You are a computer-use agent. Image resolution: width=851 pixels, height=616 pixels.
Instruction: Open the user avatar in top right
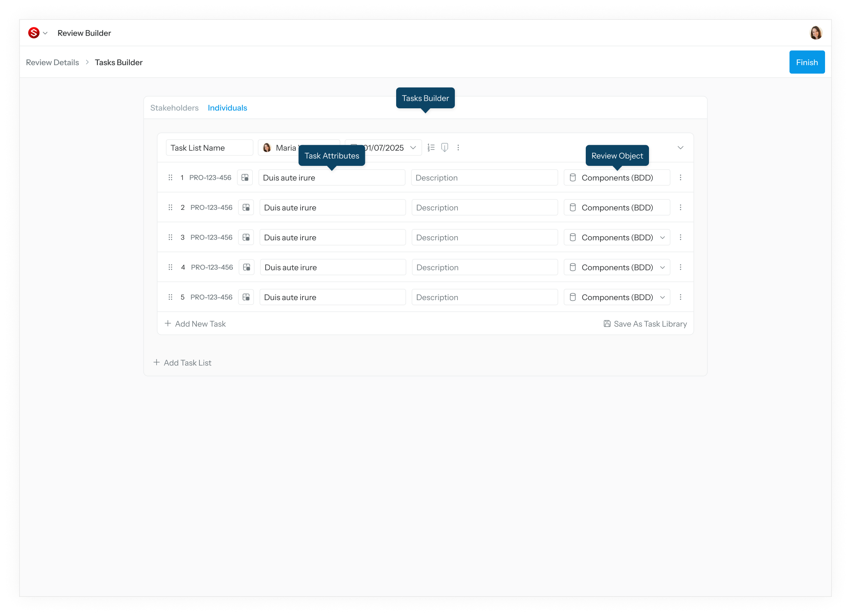point(816,33)
